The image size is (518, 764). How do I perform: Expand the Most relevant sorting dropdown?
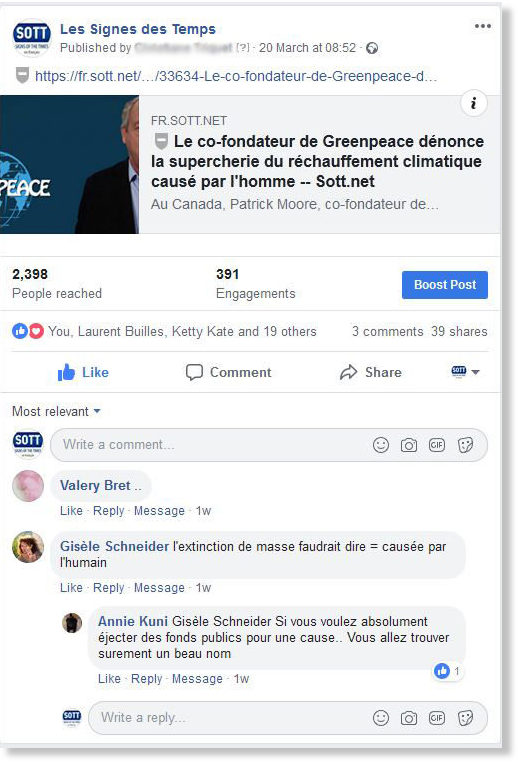click(56, 411)
